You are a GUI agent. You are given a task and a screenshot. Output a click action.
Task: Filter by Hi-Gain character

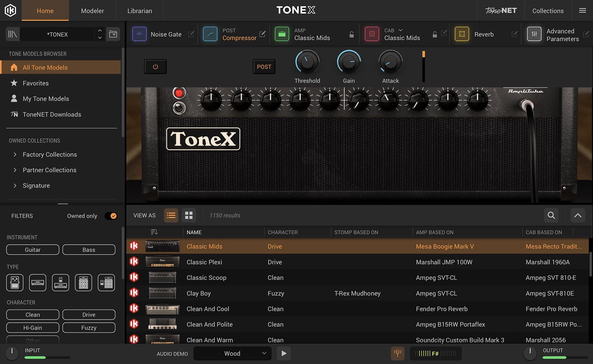coord(33,328)
